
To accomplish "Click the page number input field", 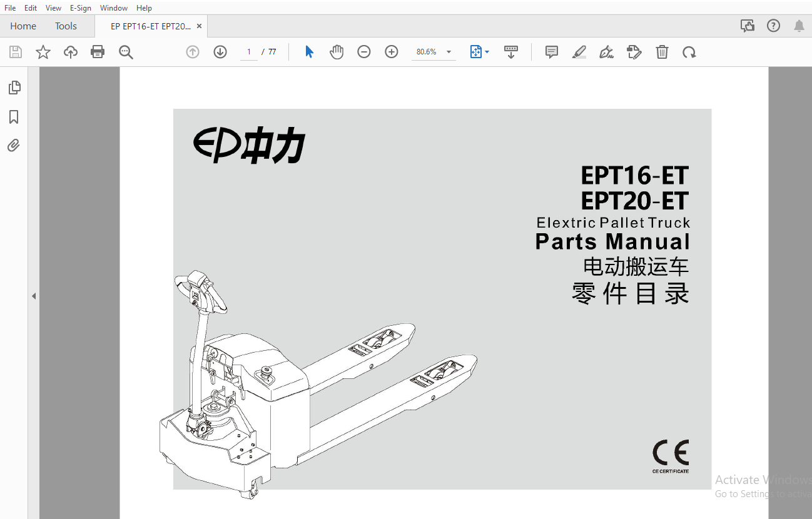I will tap(249, 52).
